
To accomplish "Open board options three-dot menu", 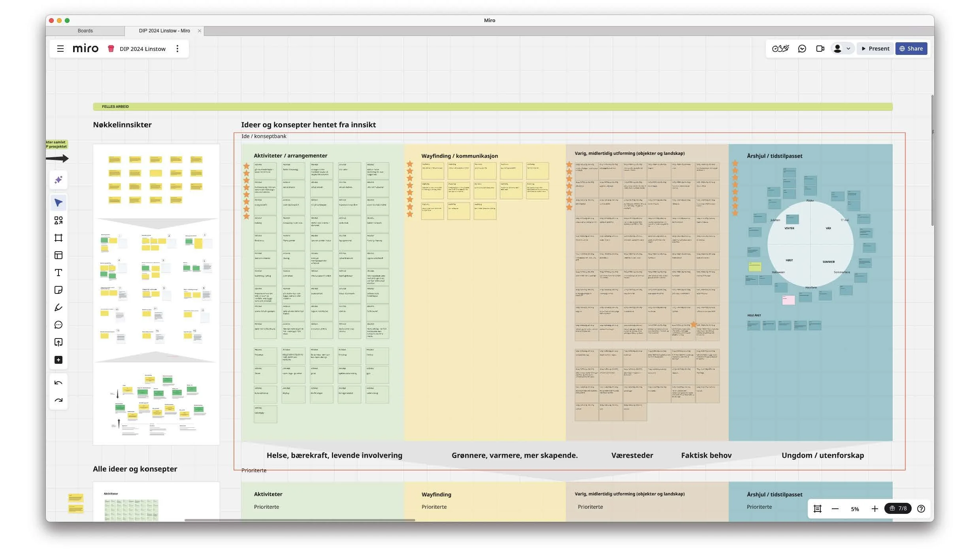I will (177, 49).
